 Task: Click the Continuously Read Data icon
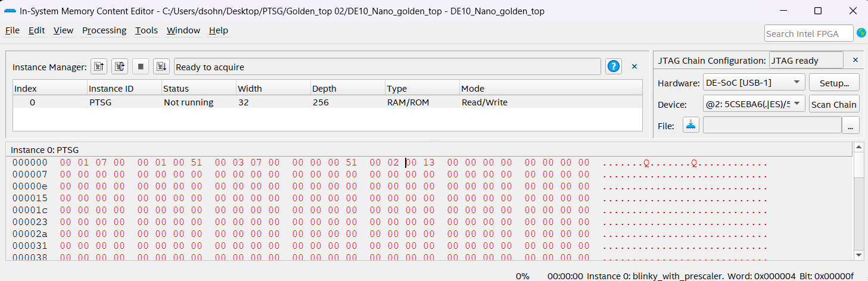[120, 67]
